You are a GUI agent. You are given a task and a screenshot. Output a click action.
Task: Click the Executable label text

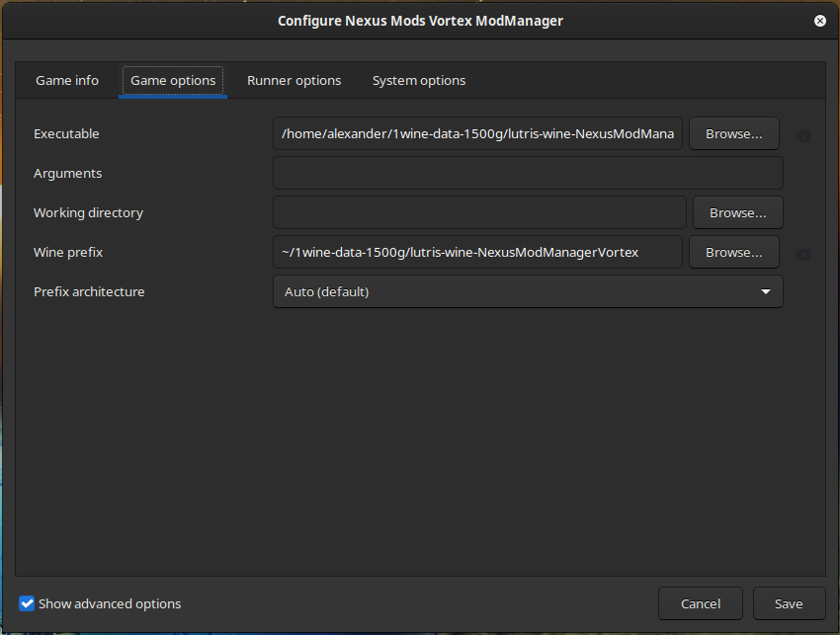coord(66,134)
